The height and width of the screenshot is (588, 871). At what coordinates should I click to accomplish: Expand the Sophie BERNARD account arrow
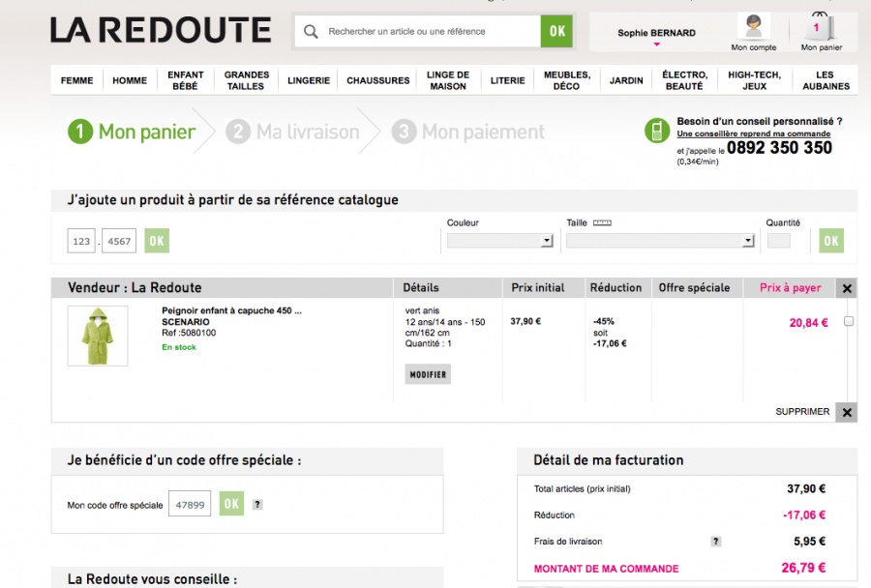[656, 44]
